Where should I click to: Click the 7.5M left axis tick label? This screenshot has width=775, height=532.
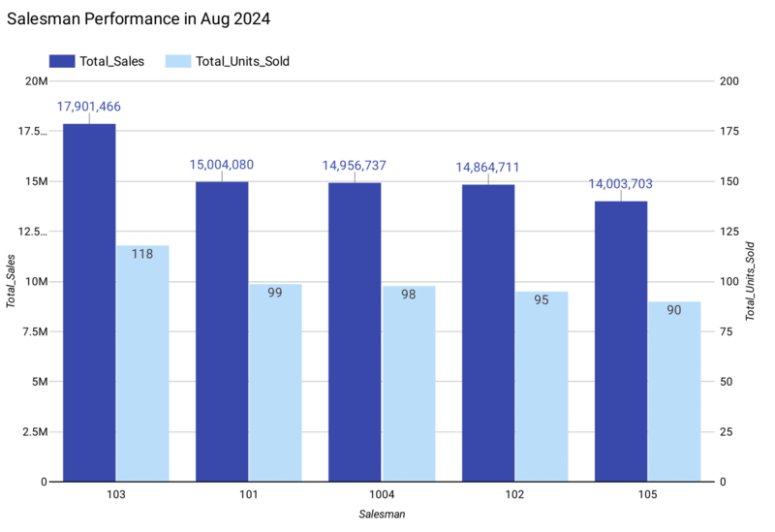[x=35, y=331]
